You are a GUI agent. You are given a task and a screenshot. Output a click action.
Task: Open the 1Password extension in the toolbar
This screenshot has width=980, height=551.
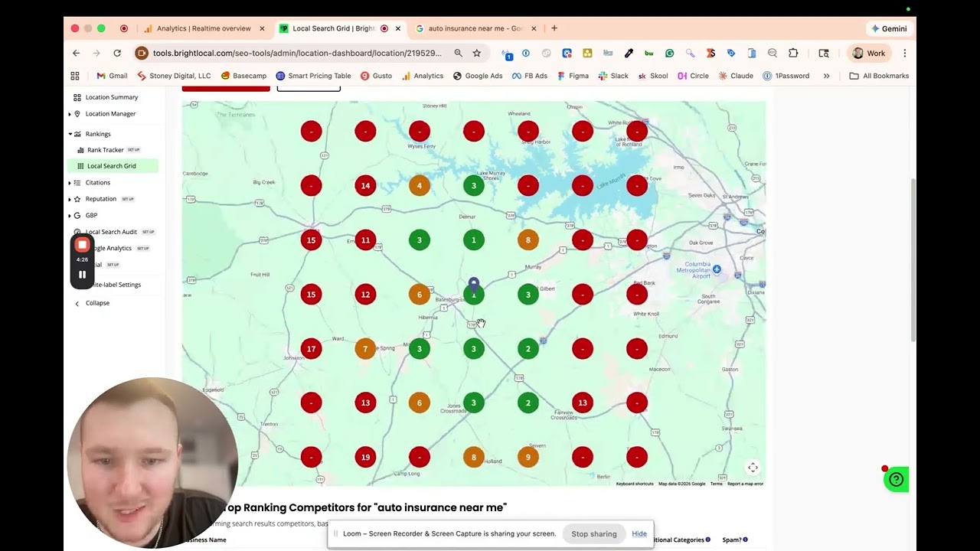tap(525, 53)
